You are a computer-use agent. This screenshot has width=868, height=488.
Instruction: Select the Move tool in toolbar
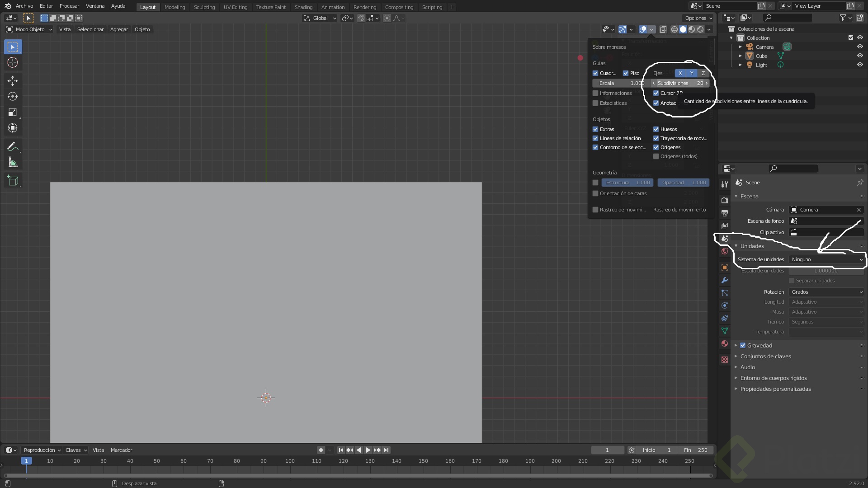click(x=13, y=81)
